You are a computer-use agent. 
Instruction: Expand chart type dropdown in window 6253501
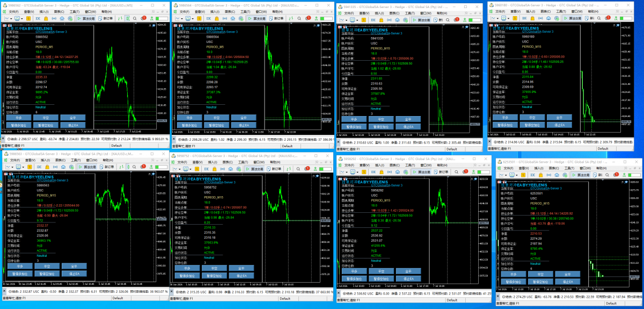click(506, 176)
